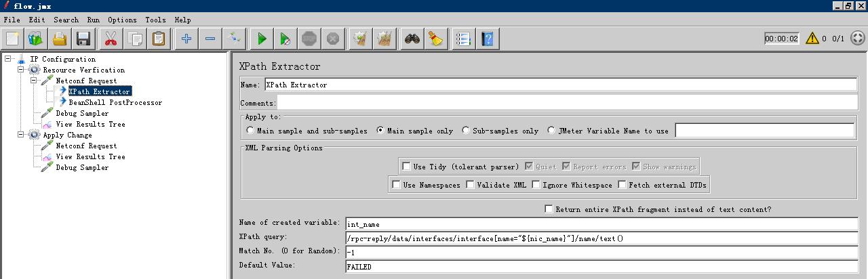This screenshot has height=279, width=868.
Task: Select Netconf Request under Resource Verfication
Action: point(86,81)
